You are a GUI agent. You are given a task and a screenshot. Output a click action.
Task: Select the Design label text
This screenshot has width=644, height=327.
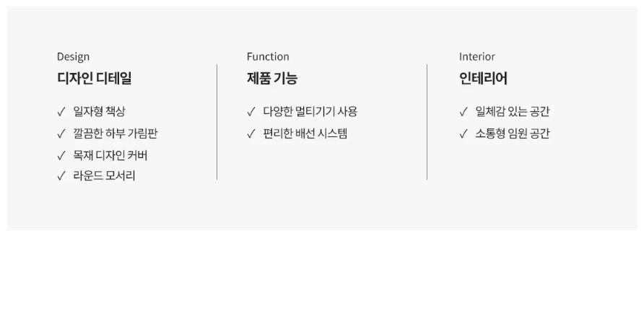(x=73, y=57)
